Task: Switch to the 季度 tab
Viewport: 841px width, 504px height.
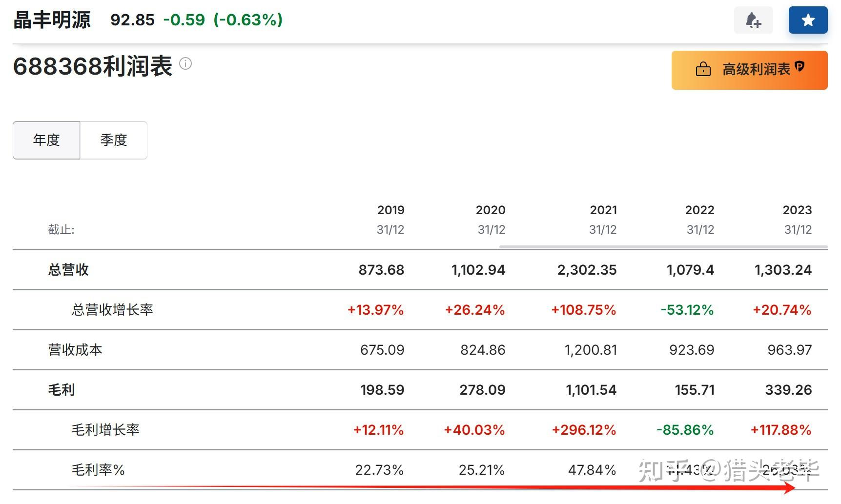Action: pyautogui.click(x=114, y=140)
